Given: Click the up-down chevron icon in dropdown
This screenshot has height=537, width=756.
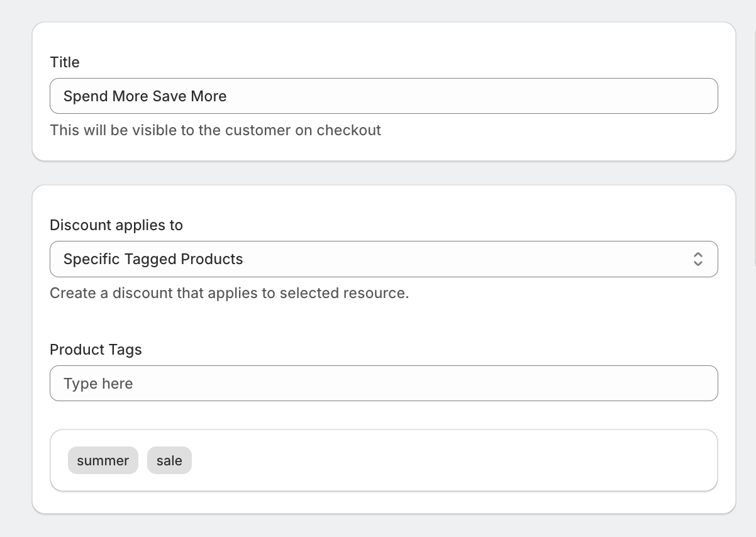Looking at the screenshot, I should click(698, 259).
